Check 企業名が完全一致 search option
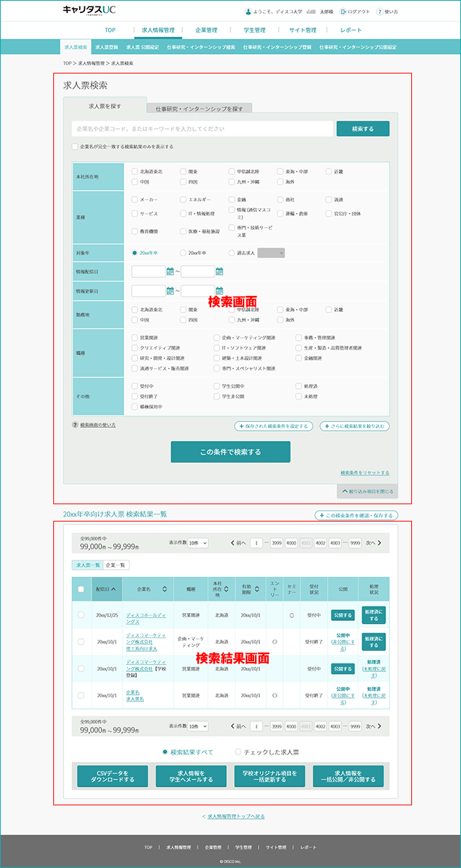The image size is (461, 868). point(75,146)
